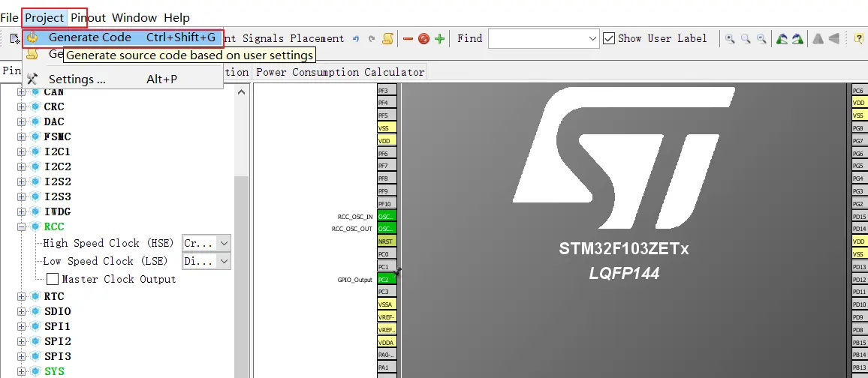
Task: Click the PC0 pin on the chip
Action: pyautogui.click(x=387, y=253)
